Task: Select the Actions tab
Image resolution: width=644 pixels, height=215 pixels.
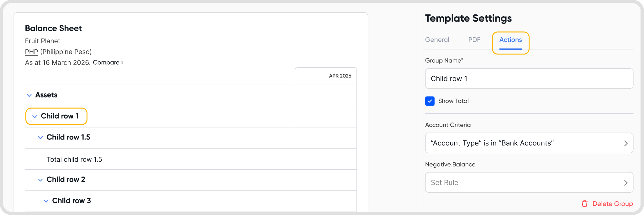Action: pyautogui.click(x=510, y=40)
